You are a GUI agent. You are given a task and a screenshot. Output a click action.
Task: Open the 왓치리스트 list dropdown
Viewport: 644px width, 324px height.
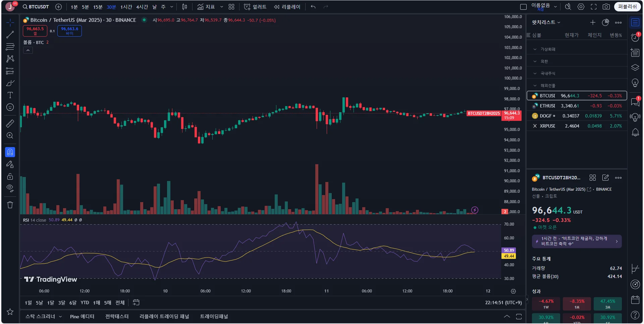click(x=546, y=22)
